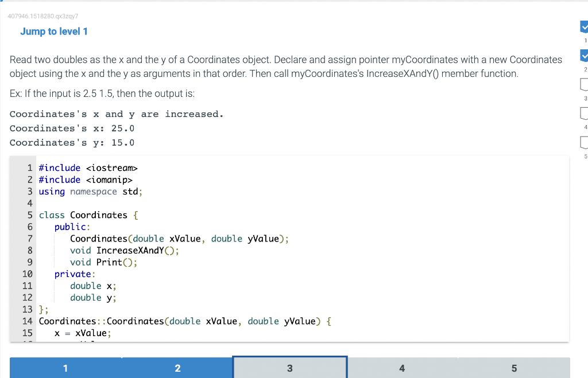Viewport: 588px width, 378px height.
Task: Switch to level 5 segment at the bottom
Action: click(514, 368)
